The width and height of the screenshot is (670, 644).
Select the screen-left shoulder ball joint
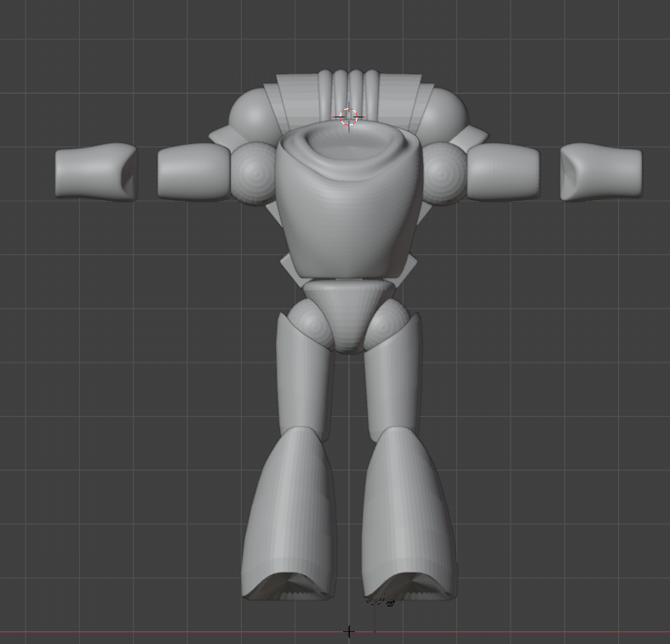tap(252, 172)
